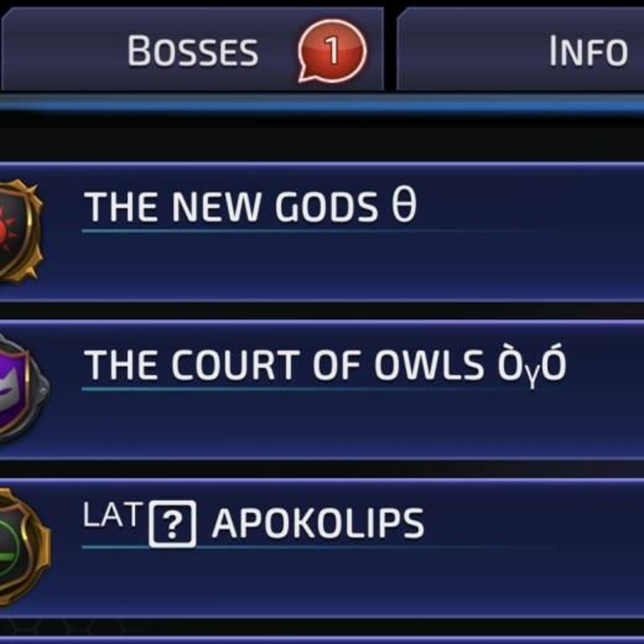Open the Bosses tab
Image resolution: width=644 pixels, height=644 pixels.
[193, 49]
